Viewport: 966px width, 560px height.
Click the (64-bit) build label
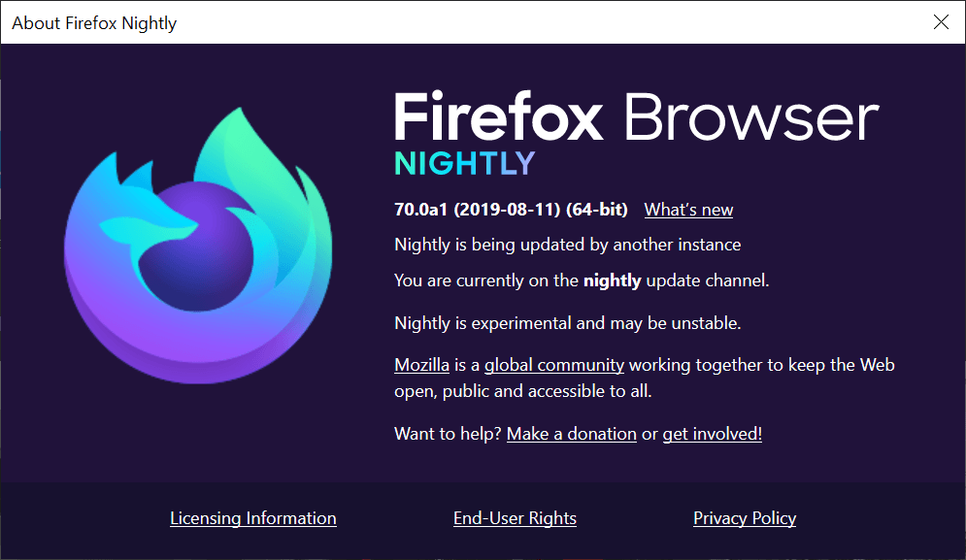pos(597,210)
